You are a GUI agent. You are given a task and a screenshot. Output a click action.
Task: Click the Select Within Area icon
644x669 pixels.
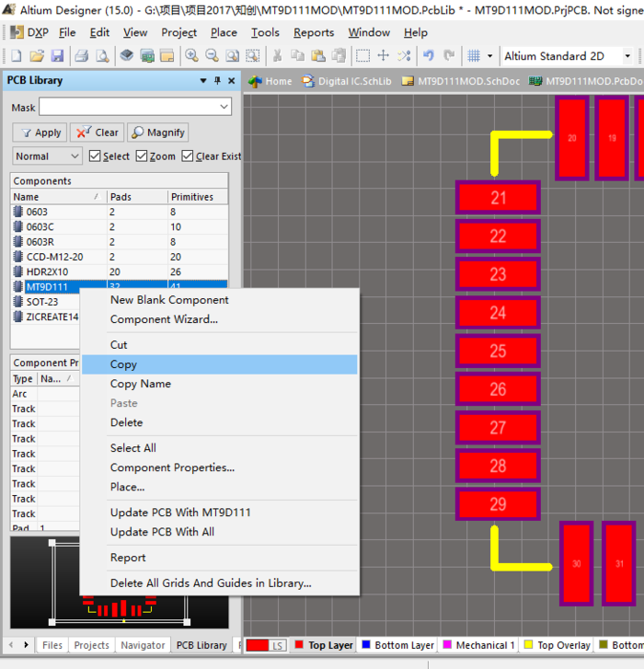click(362, 56)
